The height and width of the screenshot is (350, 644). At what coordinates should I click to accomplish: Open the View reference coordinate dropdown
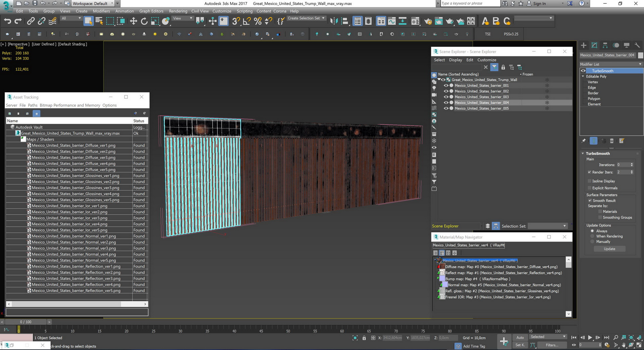(x=183, y=18)
